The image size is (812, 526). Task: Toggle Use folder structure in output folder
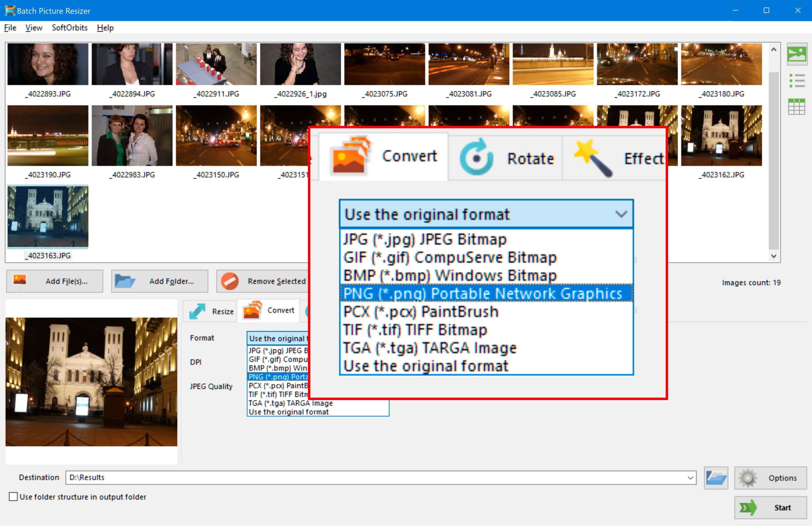pyautogui.click(x=12, y=497)
